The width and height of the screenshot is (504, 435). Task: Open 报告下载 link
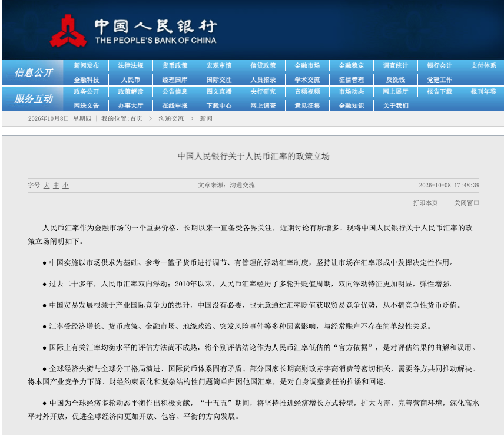(x=440, y=92)
